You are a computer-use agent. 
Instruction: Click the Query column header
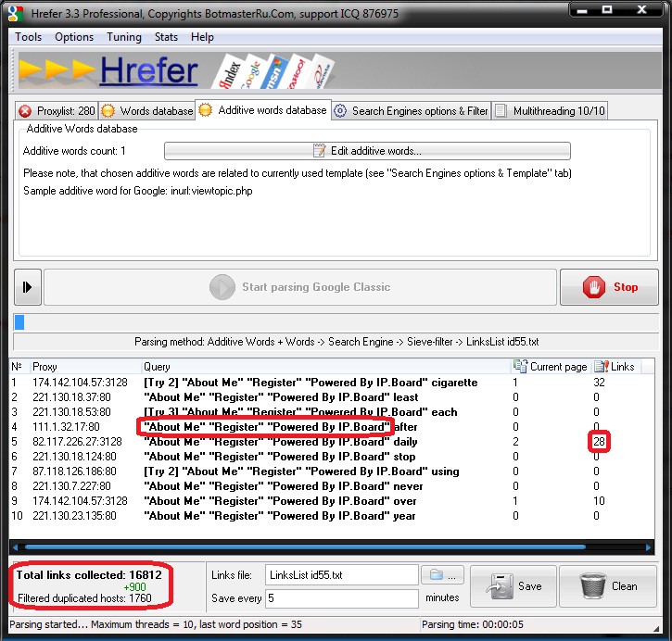pos(325,367)
